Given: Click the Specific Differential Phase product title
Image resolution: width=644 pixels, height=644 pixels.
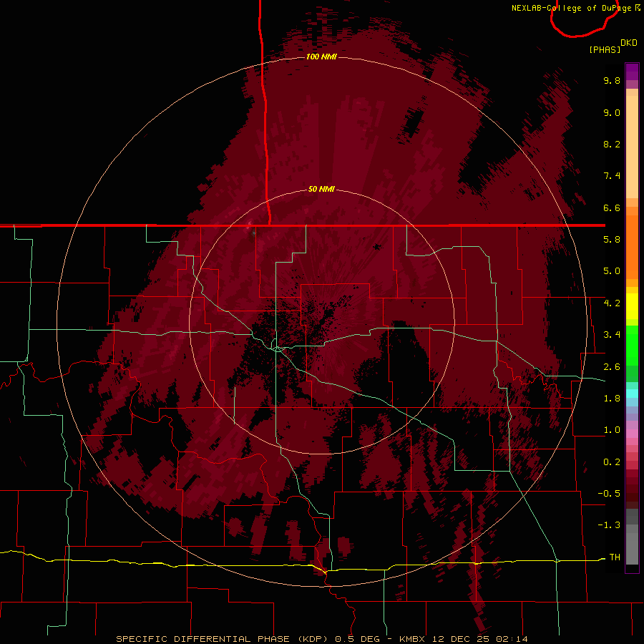Looking at the screenshot, I should point(221,639).
